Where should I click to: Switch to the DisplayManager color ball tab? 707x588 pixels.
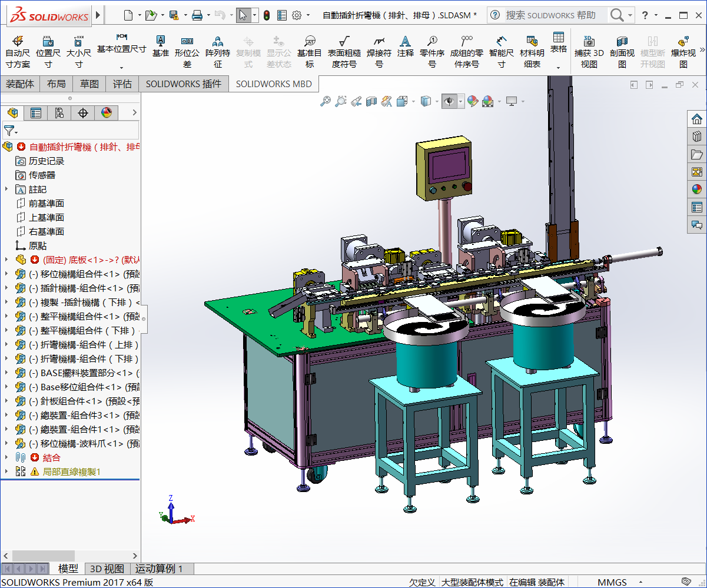click(107, 112)
